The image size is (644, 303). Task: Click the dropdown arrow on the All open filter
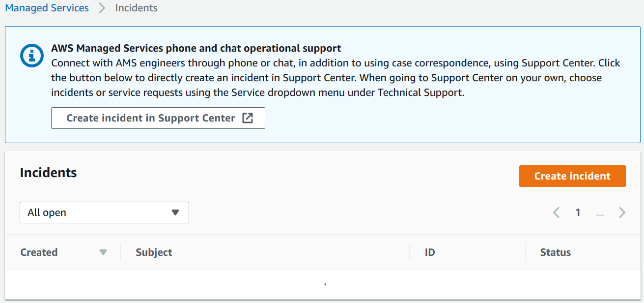pos(175,212)
